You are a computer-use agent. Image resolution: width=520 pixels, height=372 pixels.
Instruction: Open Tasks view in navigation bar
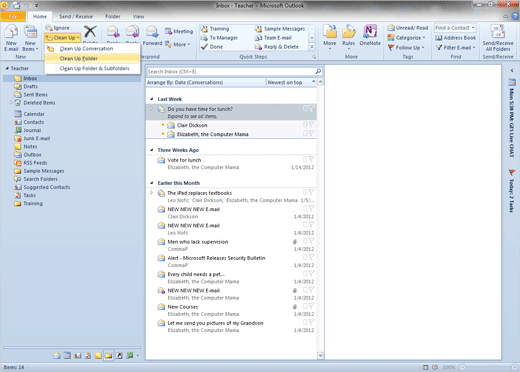coord(88,356)
